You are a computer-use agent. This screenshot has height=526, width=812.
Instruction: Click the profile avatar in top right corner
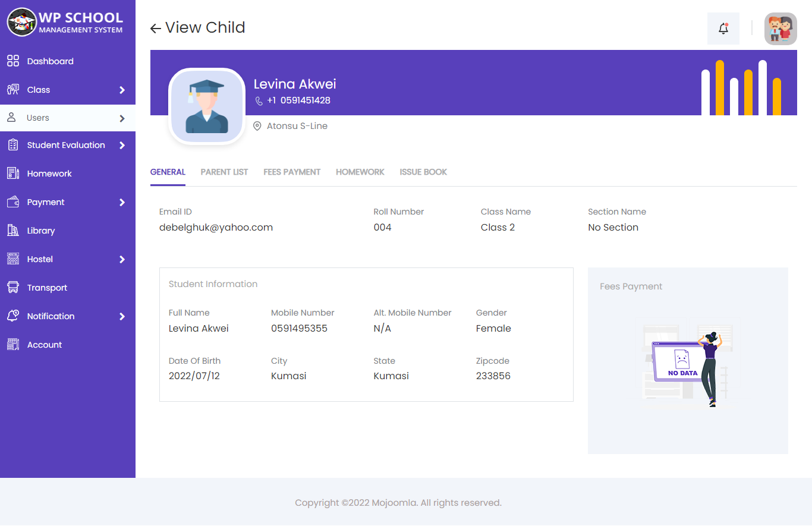780,28
